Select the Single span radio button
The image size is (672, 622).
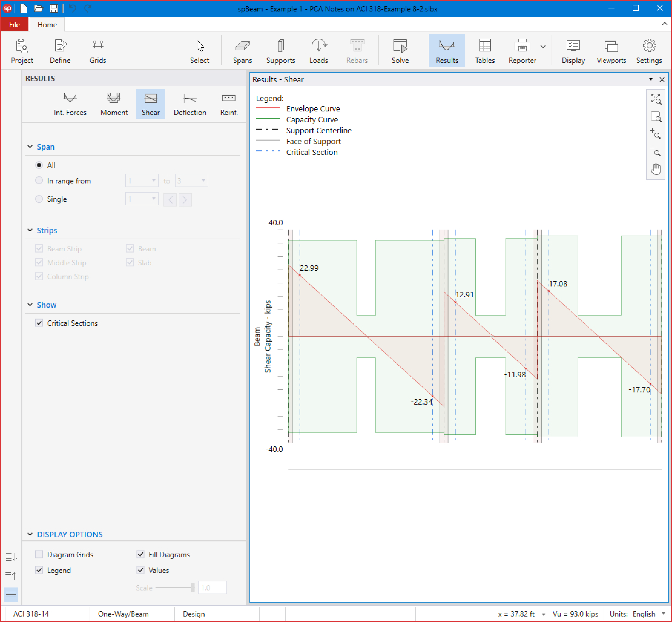tap(39, 199)
